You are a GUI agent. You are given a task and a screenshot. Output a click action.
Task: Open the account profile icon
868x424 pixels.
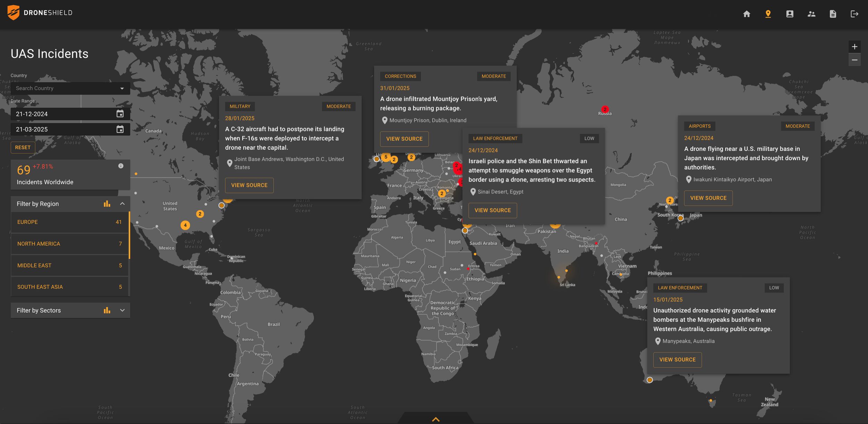pos(790,14)
